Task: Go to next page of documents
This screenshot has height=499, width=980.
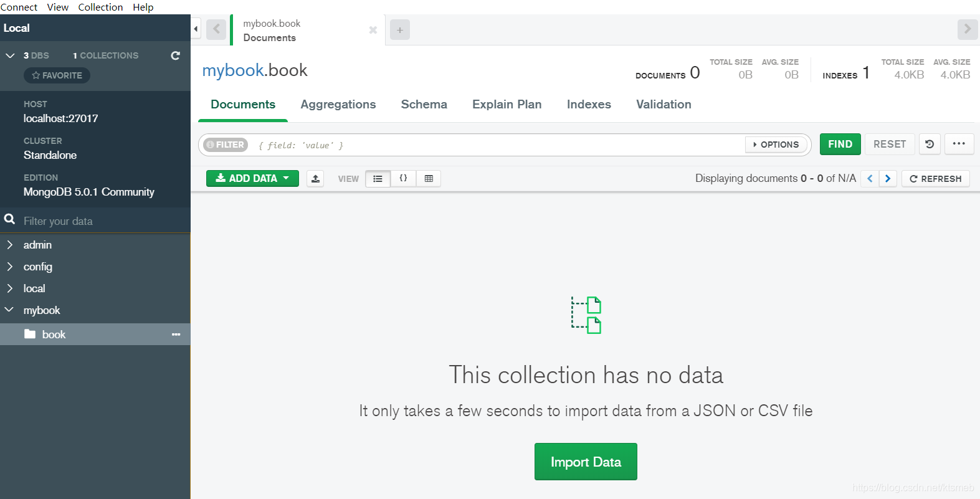Action: point(888,179)
